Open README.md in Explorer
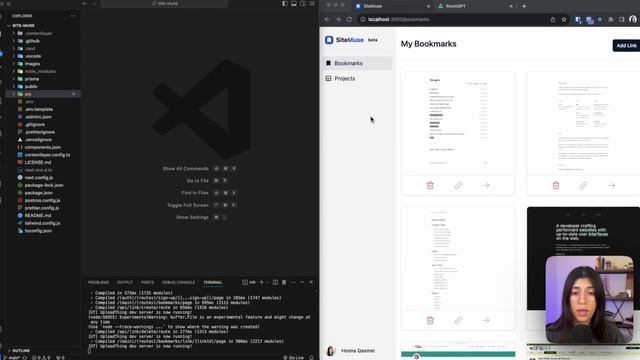The height and width of the screenshot is (360, 640). [38, 216]
